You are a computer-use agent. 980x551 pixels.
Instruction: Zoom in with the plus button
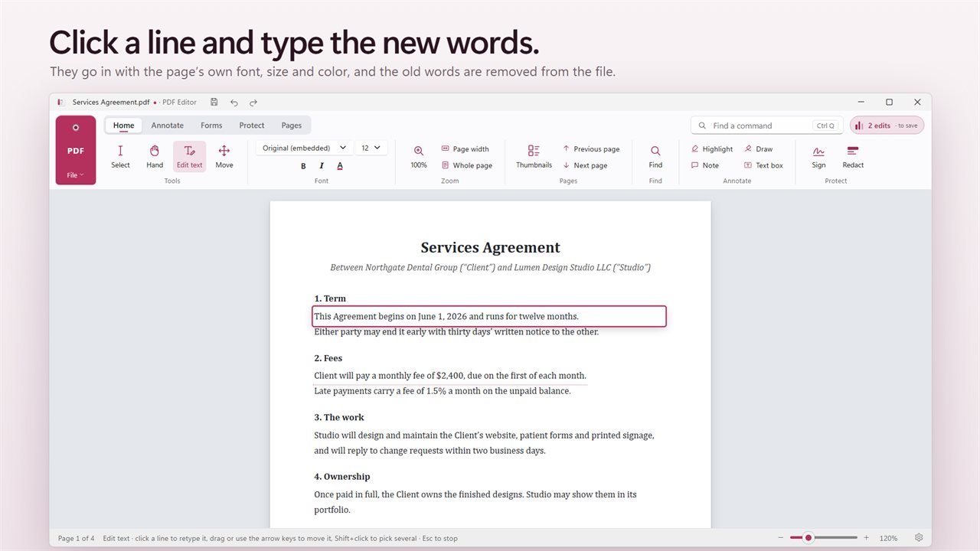pyautogui.click(x=867, y=538)
